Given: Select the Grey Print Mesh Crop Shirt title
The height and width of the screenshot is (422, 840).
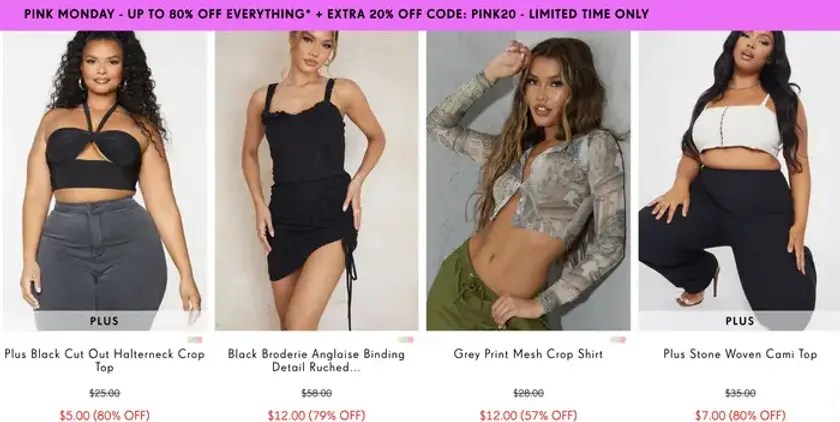Looking at the screenshot, I should pyautogui.click(x=528, y=354).
